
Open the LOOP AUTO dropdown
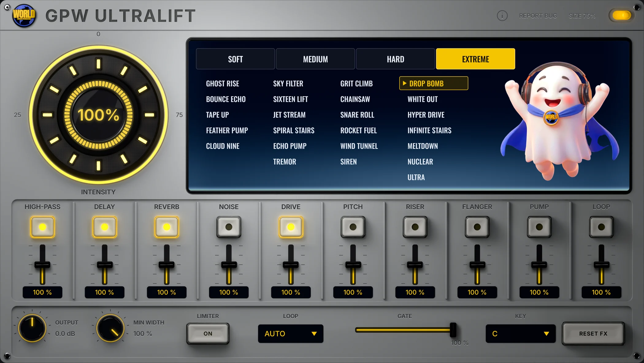pos(290,334)
